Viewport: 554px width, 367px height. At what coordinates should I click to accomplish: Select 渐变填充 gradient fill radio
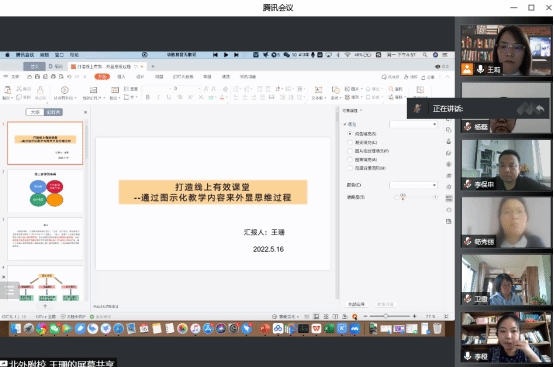[x=350, y=142]
